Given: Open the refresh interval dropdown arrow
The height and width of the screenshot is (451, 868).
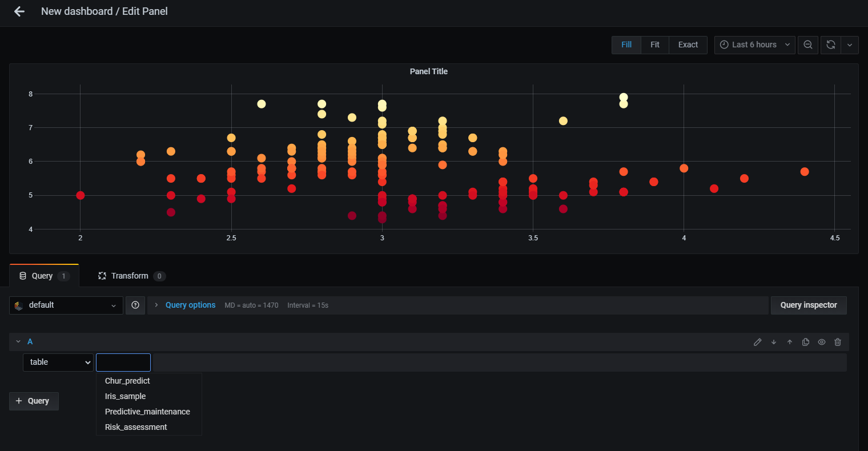Looking at the screenshot, I should [x=849, y=45].
